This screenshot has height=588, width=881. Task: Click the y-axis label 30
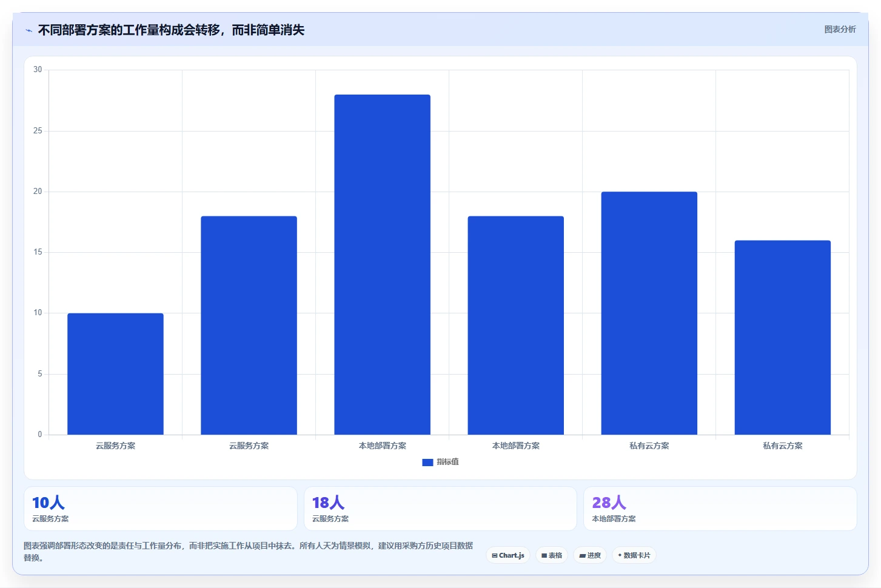tap(38, 70)
